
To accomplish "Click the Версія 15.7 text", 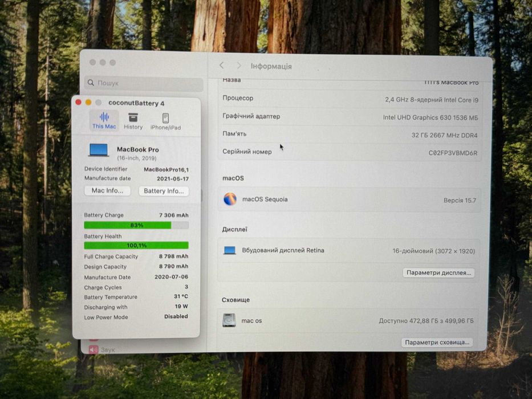I will pyautogui.click(x=460, y=201).
